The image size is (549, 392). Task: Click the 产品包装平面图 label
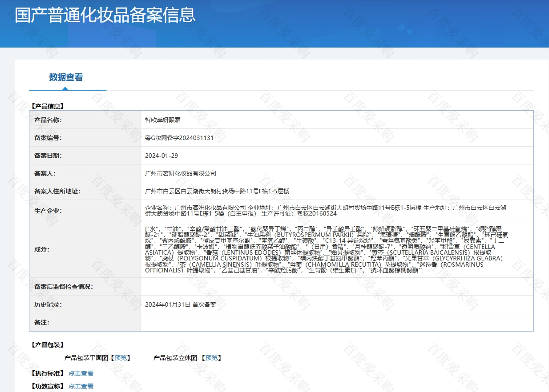click(x=86, y=358)
